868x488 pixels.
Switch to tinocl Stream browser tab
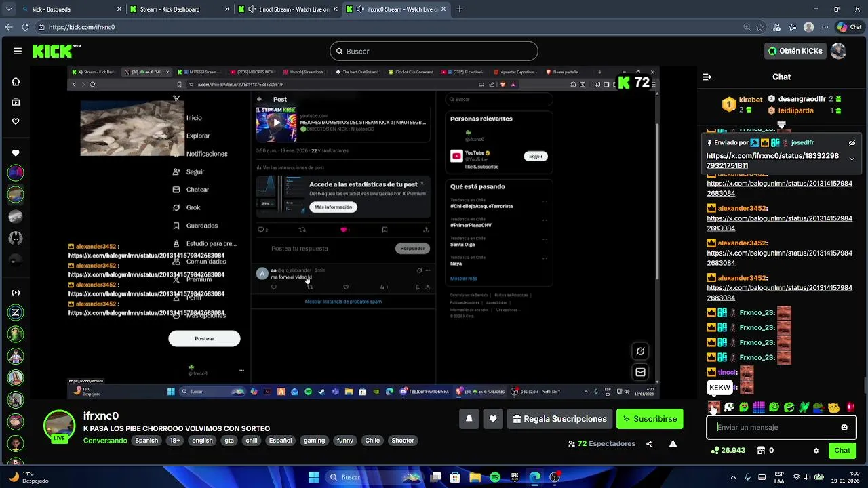click(x=288, y=9)
